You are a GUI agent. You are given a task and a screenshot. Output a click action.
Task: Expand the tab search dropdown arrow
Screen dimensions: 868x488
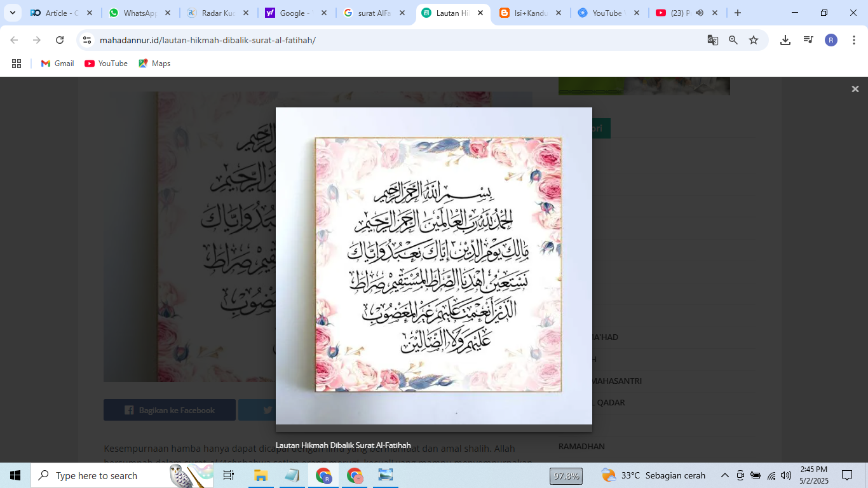(x=12, y=13)
